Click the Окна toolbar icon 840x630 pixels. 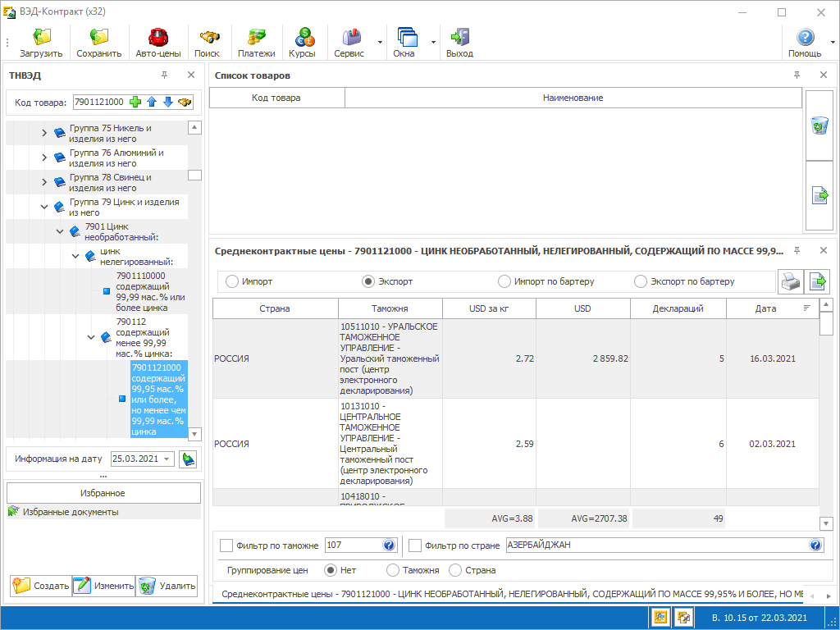point(407,36)
